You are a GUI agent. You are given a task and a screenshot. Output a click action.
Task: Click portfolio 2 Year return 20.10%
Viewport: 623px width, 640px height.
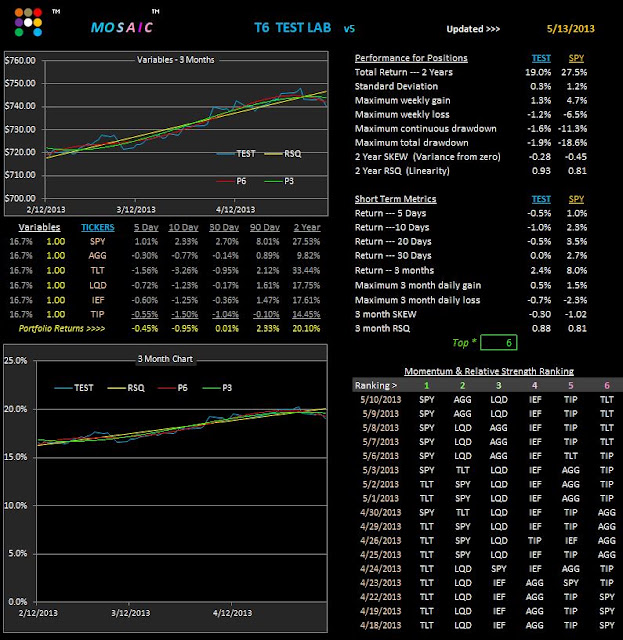coord(306,329)
